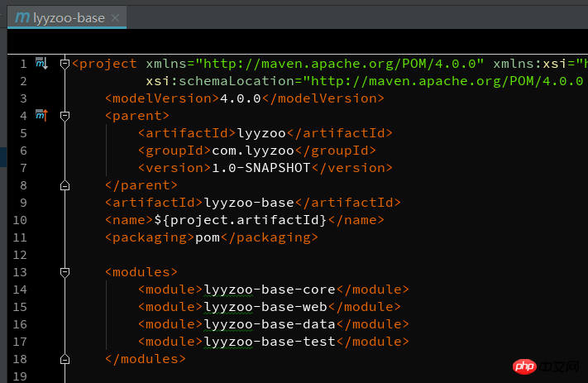Image resolution: width=588 pixels, height=383 pixels.
Task: Click the lyyzoo-base-web module entry
Action: (x=265, y=307)
